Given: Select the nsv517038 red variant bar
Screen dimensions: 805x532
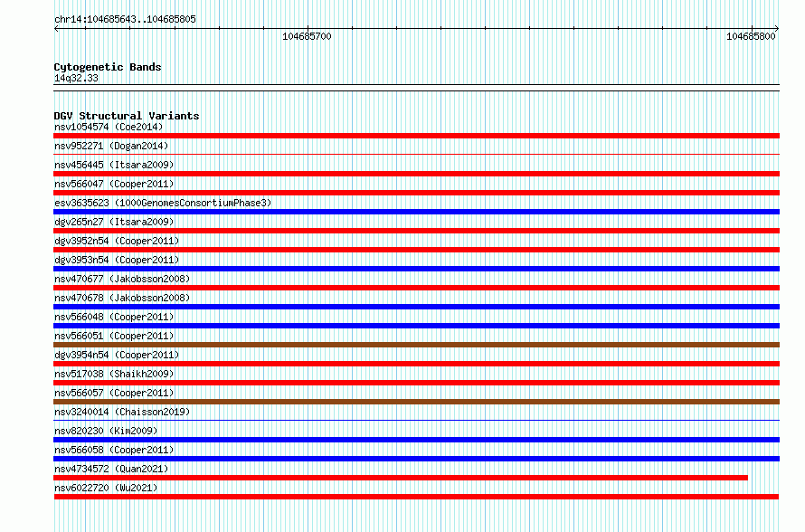Looking at the screenshot, I should point(416,383).
